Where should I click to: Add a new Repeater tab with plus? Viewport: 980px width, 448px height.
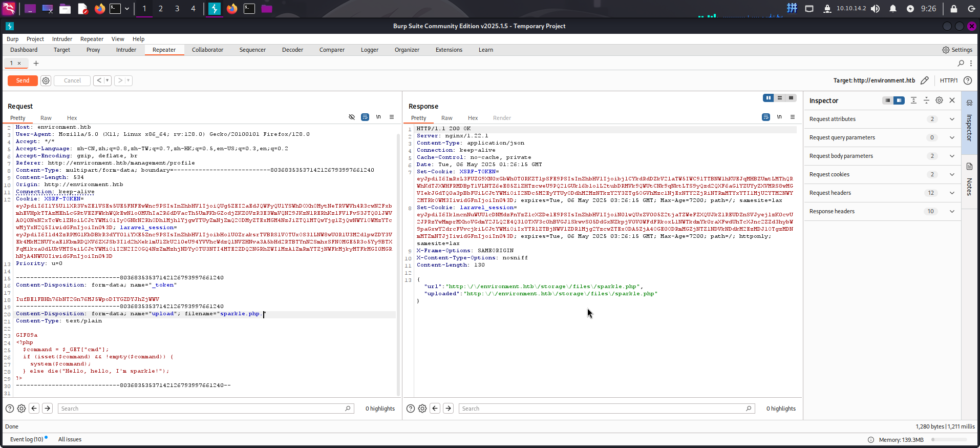36,63
